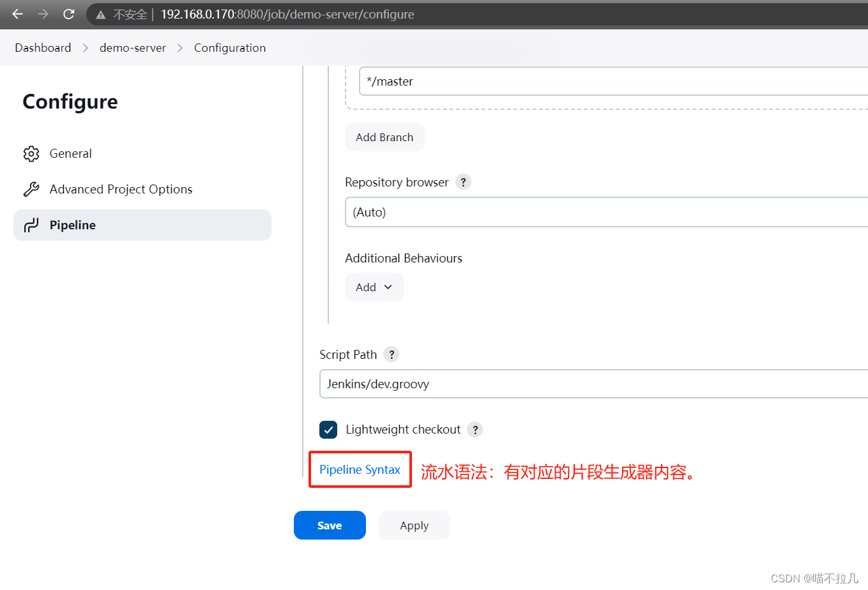Open help for Lightweight checkout
Viewport: 868px width, 590px height.
pyautogui.click(x=475, y=430)
